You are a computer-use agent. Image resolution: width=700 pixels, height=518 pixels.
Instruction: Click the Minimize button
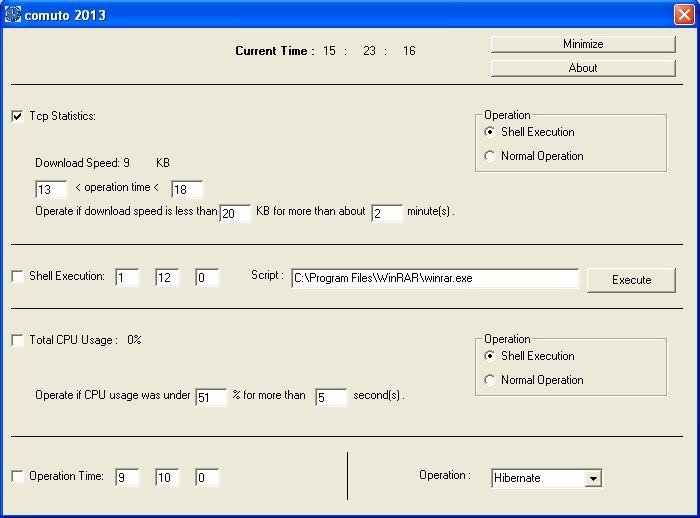pos(583,44)
